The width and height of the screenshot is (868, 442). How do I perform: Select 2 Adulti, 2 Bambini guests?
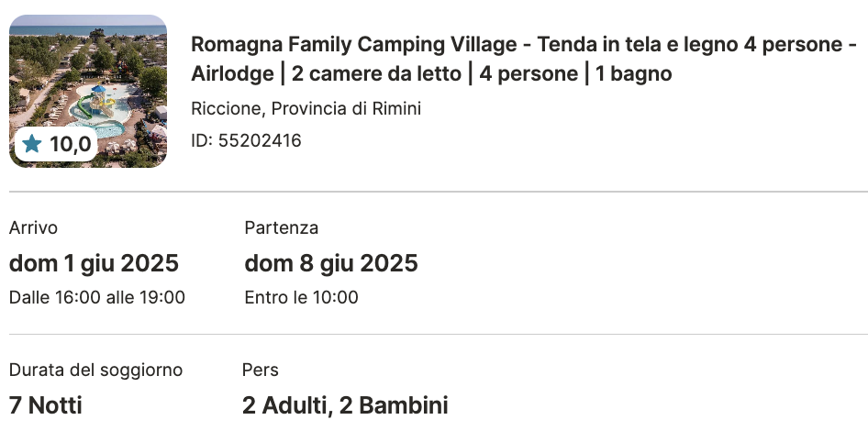tap(345, 405)
